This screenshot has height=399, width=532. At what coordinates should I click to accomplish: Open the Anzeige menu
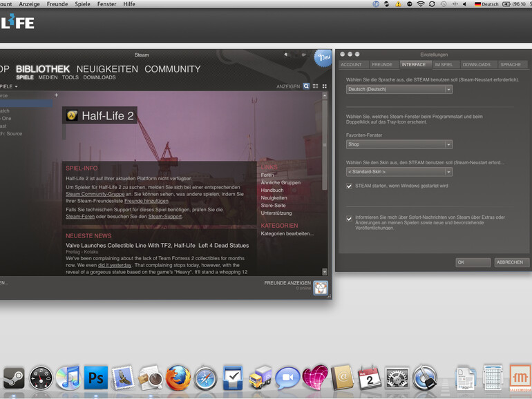point(29,4)
